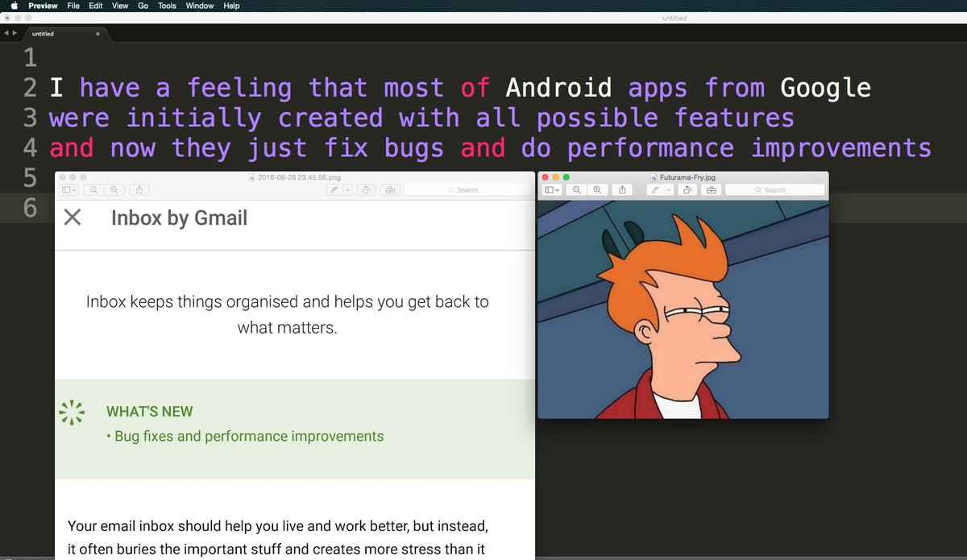
Task: Select the highlight pen in the Futurama-Fry.jpg window
Action: [x=656, y=190]
